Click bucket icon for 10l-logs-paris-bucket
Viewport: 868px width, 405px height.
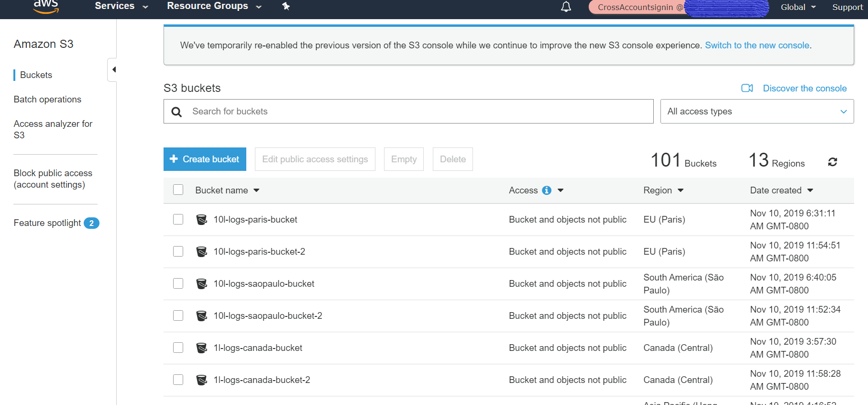point(202,220)
